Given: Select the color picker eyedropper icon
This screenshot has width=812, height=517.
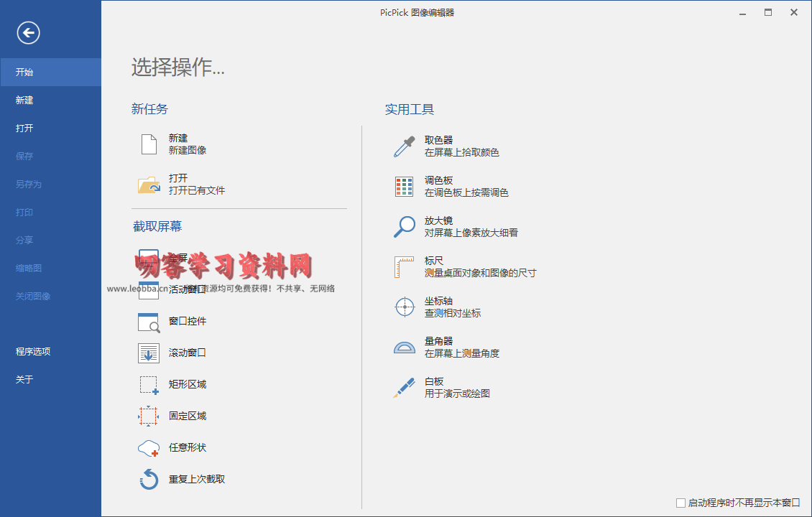Looking at the screenshot, I should (405, 146).
